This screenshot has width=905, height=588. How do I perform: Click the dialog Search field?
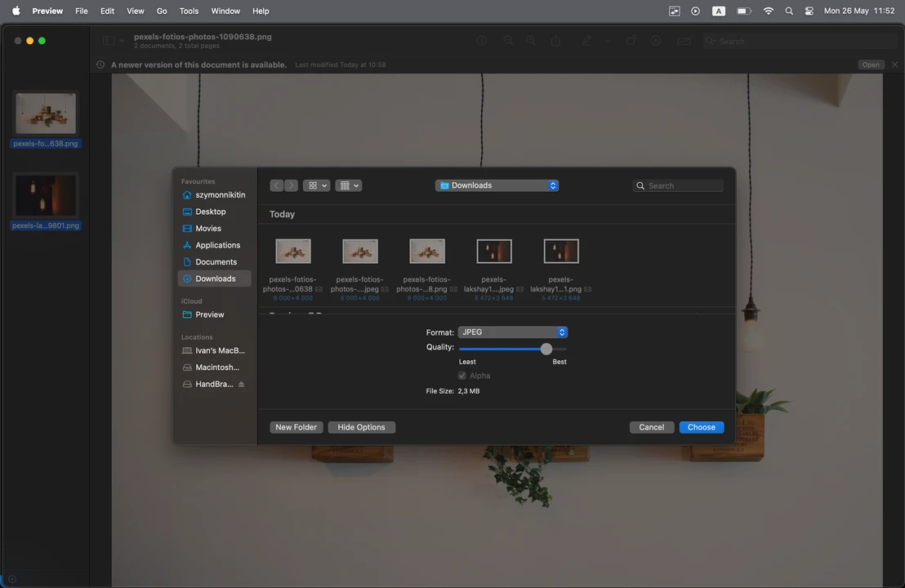(x=678, y=185)
